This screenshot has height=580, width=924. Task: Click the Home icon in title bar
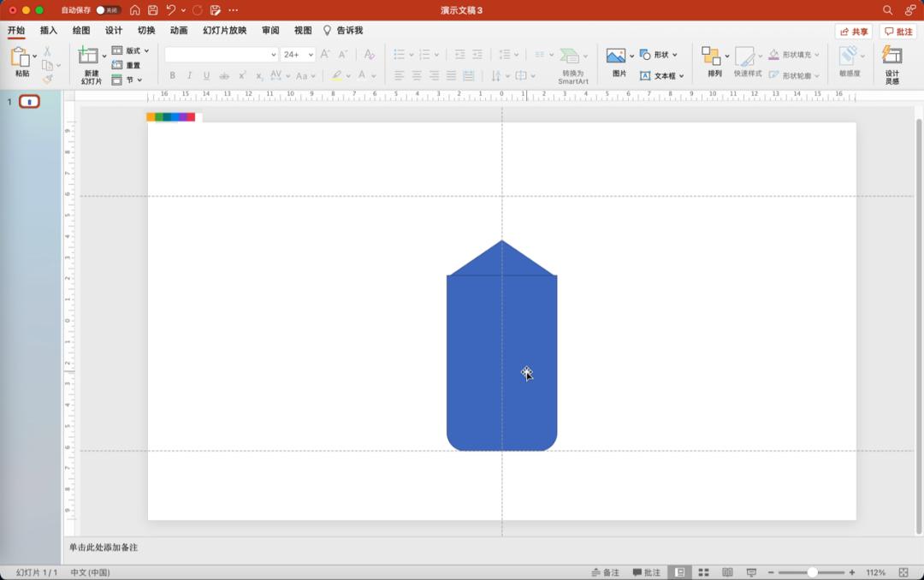[x=135, y=10]
